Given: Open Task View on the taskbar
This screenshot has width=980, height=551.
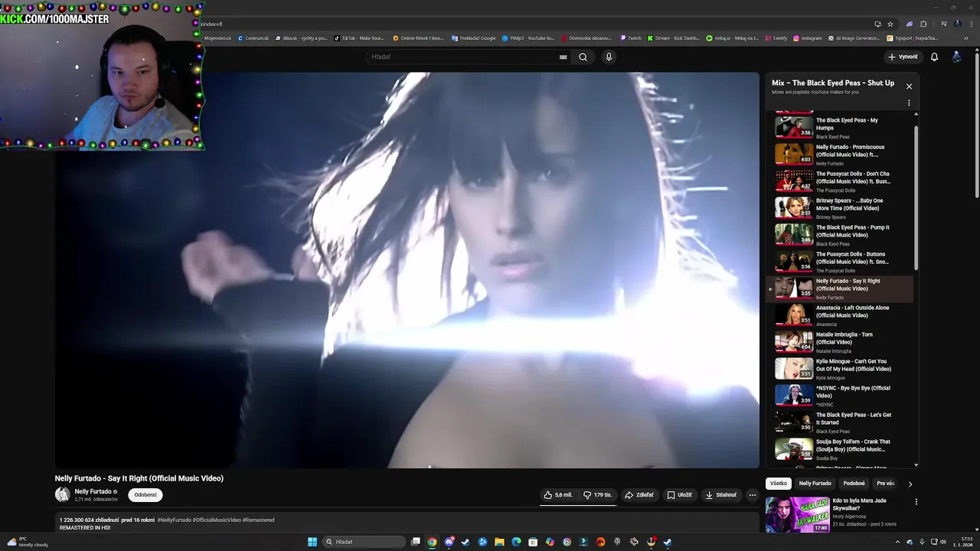Looking at the screenshot, I should pyautogui.click(x=416, y=542).
